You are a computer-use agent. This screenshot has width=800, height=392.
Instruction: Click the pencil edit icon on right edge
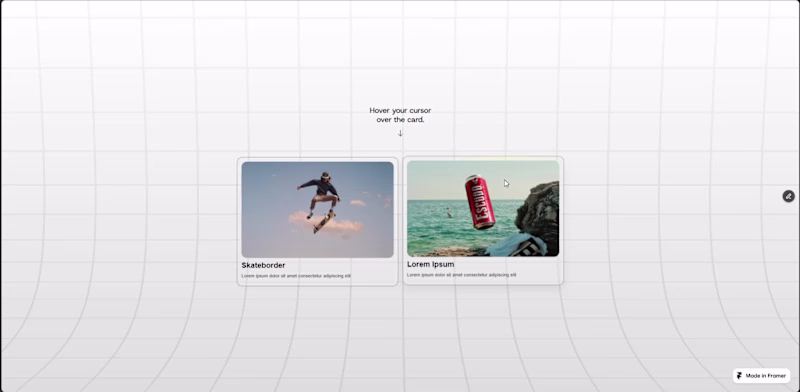pos(788,196)
